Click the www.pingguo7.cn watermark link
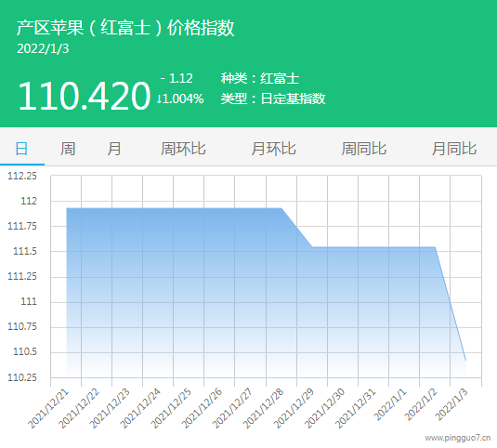 (458, 438)
